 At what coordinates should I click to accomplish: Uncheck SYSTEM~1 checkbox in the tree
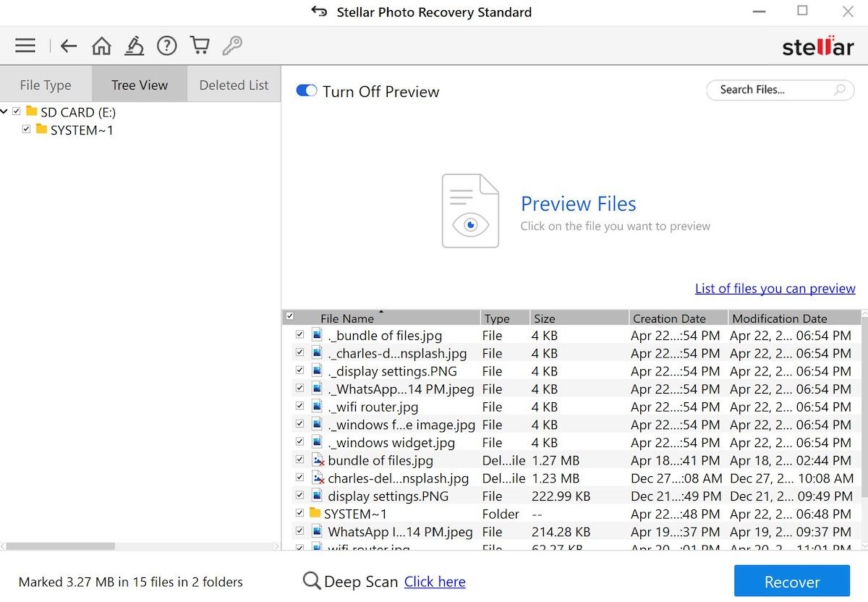(27, 130)
